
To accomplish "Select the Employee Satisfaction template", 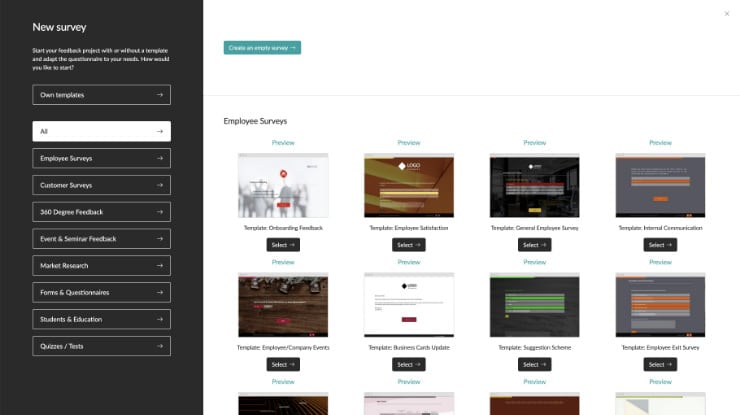I will (x=409, y=245).
